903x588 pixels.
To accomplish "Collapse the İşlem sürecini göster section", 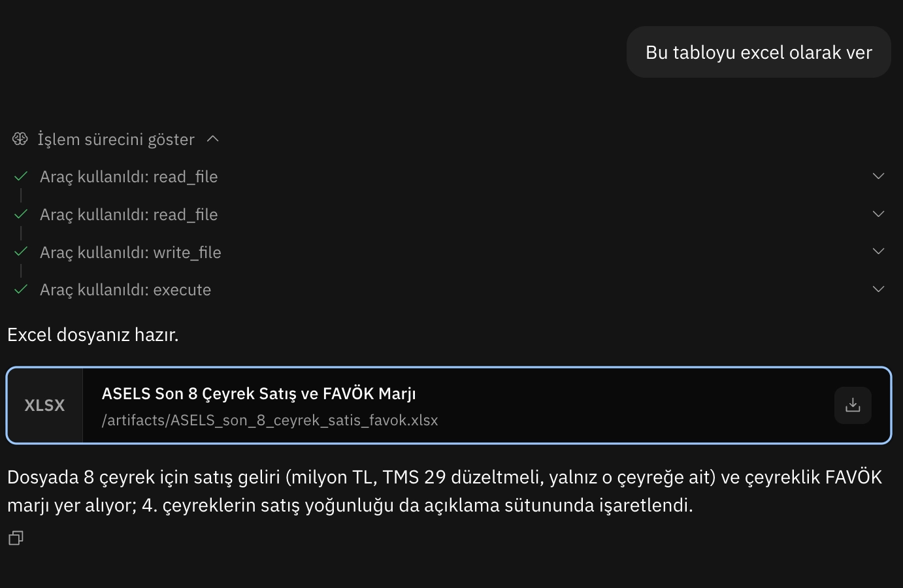I will coord(213,139).
